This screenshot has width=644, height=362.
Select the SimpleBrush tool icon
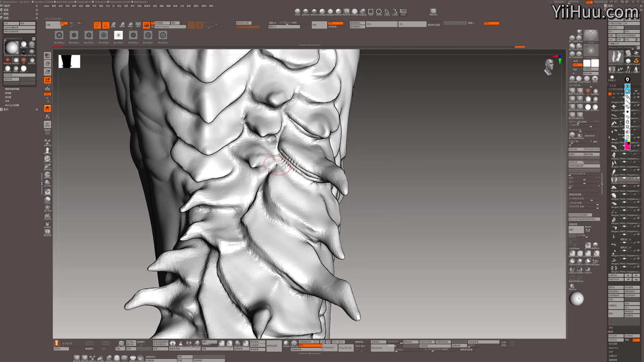click(636, 61)
